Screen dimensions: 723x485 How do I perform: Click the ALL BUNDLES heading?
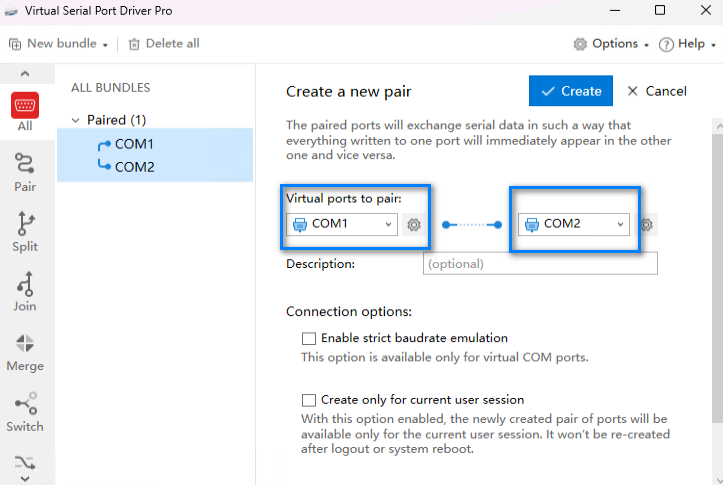coord(111,88)
